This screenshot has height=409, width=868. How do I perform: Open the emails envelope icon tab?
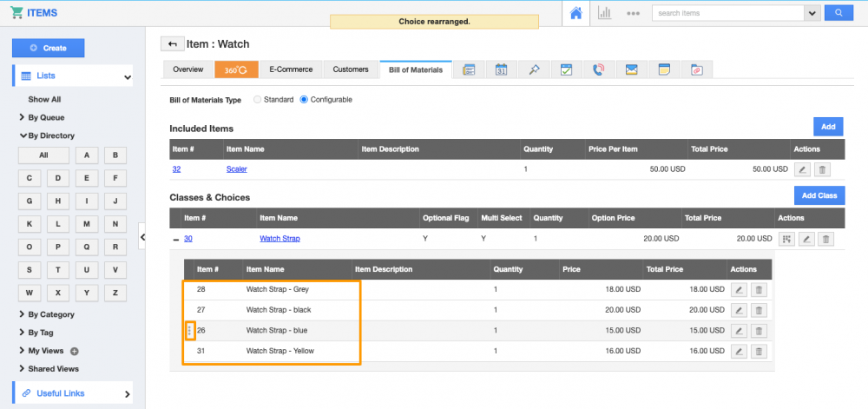tap(632, 69)
